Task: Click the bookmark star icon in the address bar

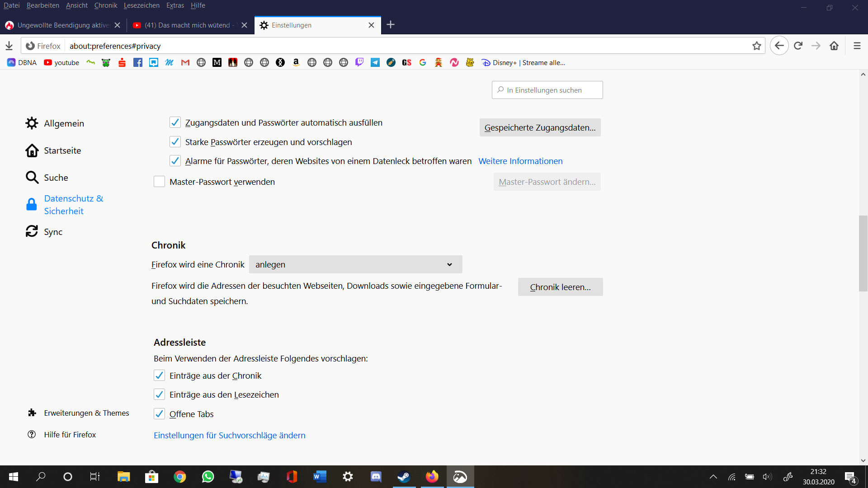Action: point(757,46)
